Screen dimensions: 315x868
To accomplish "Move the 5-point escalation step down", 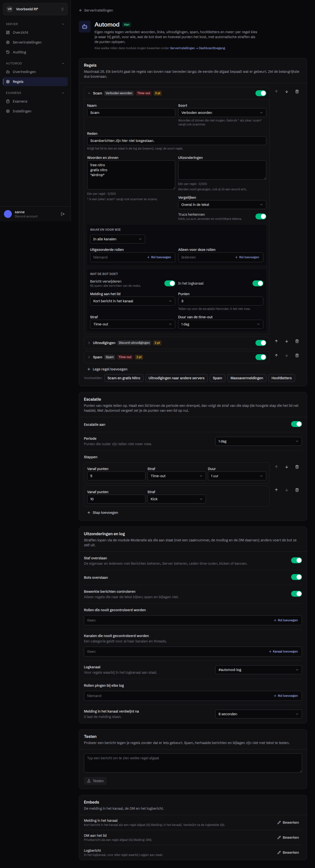I will click(287, 467).
